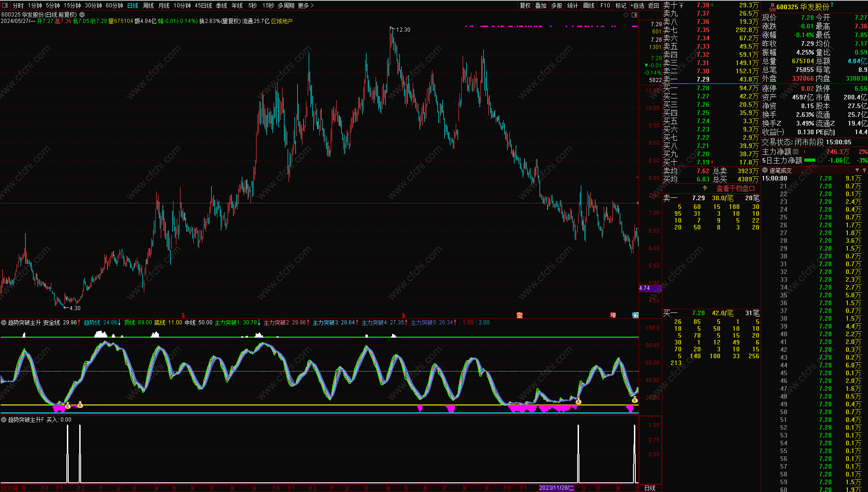Switch to the 周线 weekly period tab
This screenshot has height=492, width=868.
click(148, 5)
